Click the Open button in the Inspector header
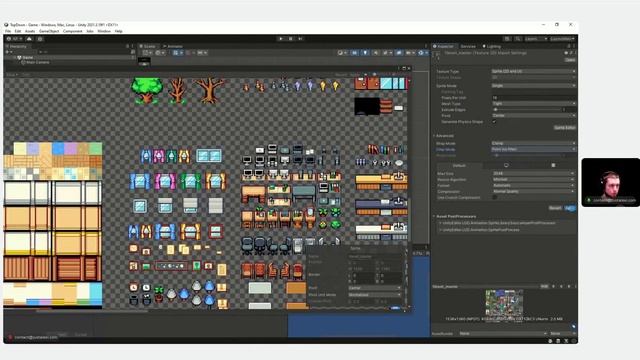Screen dimensions: 640x360 click(x=570, y=60)
